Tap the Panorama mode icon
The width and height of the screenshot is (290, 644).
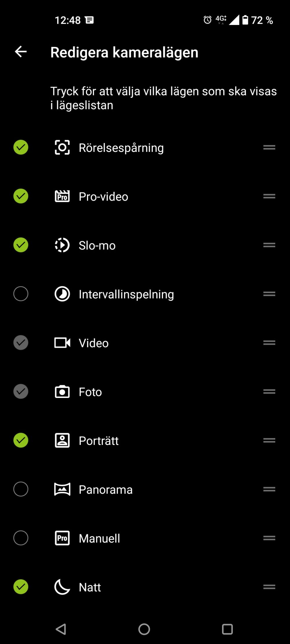[x=62, y=489]
